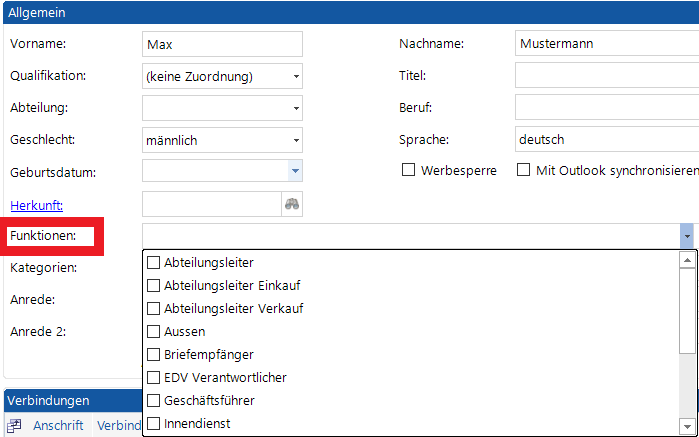Enable the Werbesperre checkbox

click(x=408, y=170)
